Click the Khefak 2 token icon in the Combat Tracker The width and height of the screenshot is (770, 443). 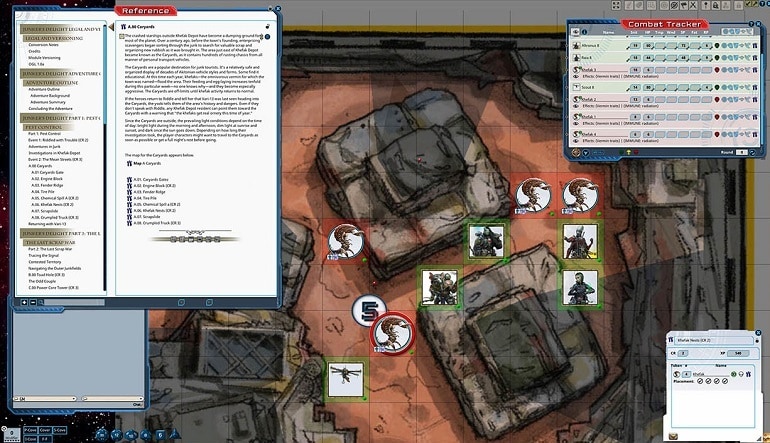point(577,99)
